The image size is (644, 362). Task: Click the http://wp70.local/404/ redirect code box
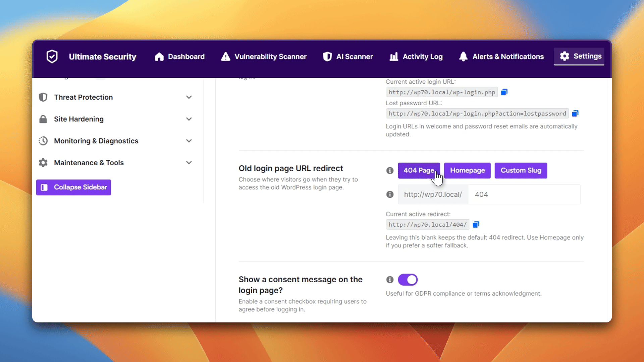pos(428,225)
